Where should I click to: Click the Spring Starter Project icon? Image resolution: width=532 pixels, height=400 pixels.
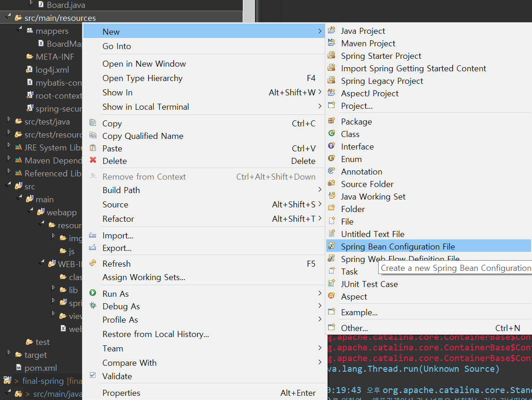[331, 56]
